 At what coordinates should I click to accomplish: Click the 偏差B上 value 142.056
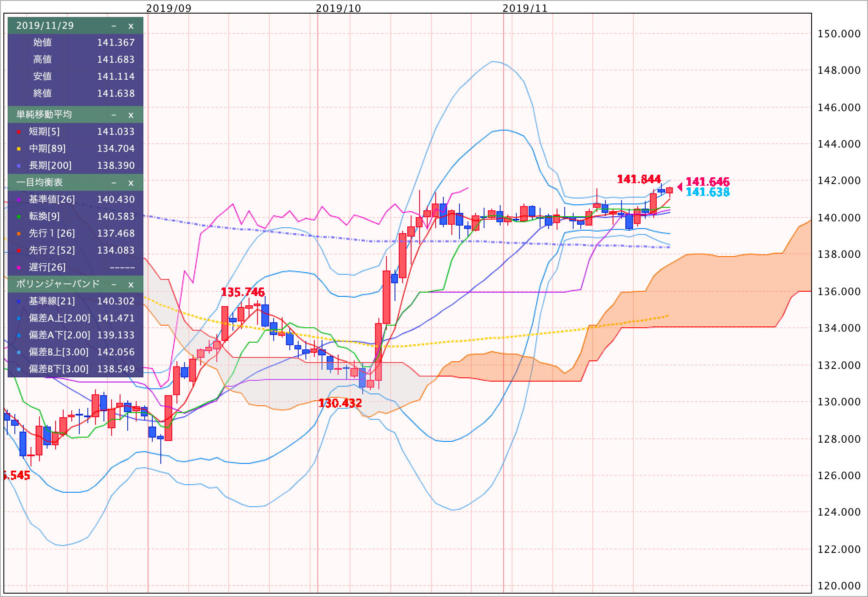coord(116,352)
